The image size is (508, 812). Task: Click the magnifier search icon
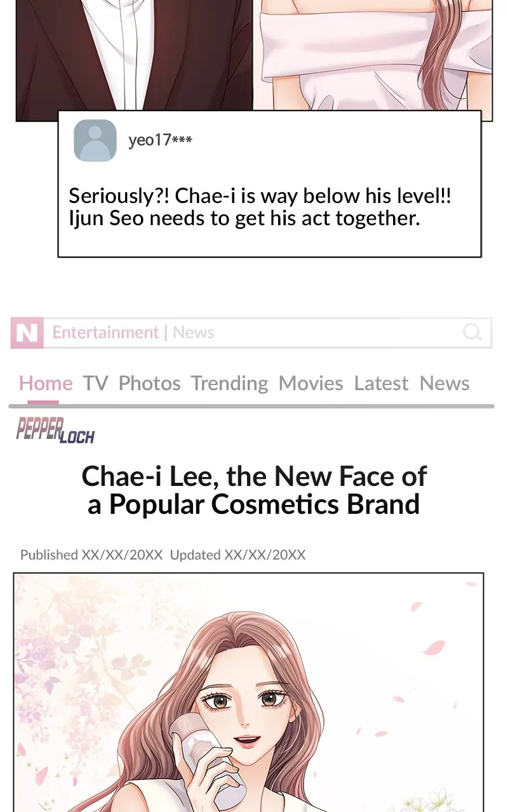tap(472, 332)
